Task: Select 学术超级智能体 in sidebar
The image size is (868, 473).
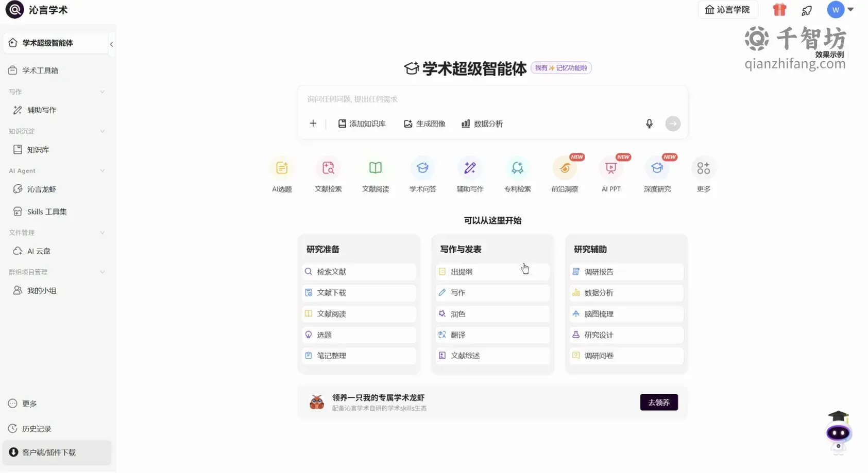Action: click(55, 43)
